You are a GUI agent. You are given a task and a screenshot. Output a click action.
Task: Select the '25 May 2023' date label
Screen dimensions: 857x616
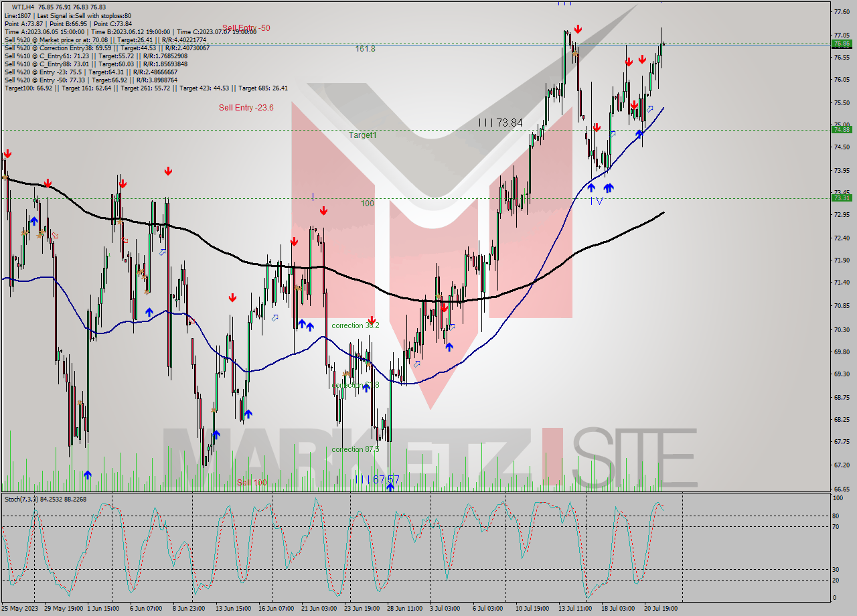pos(20,609)
